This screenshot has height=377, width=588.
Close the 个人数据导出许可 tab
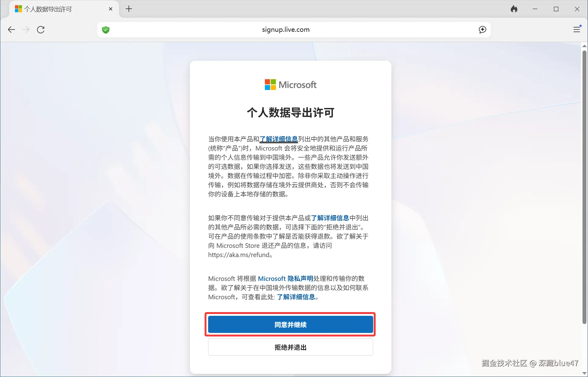(x=111, y=9)
